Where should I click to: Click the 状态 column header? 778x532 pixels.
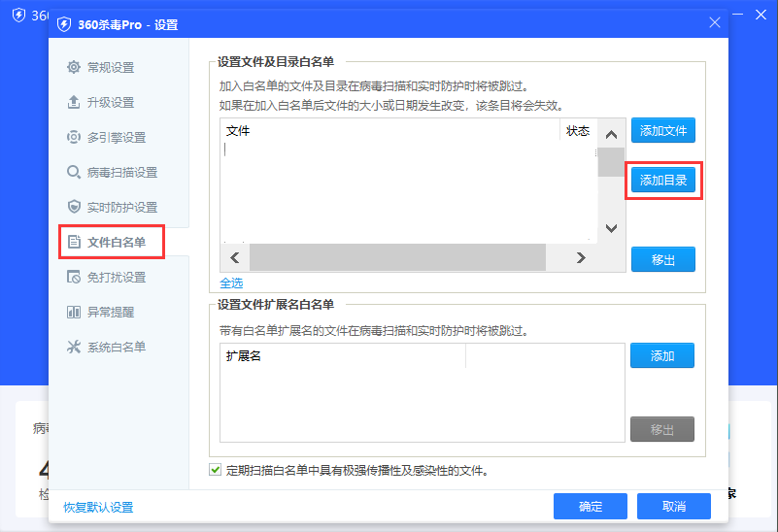coord(578,130)
